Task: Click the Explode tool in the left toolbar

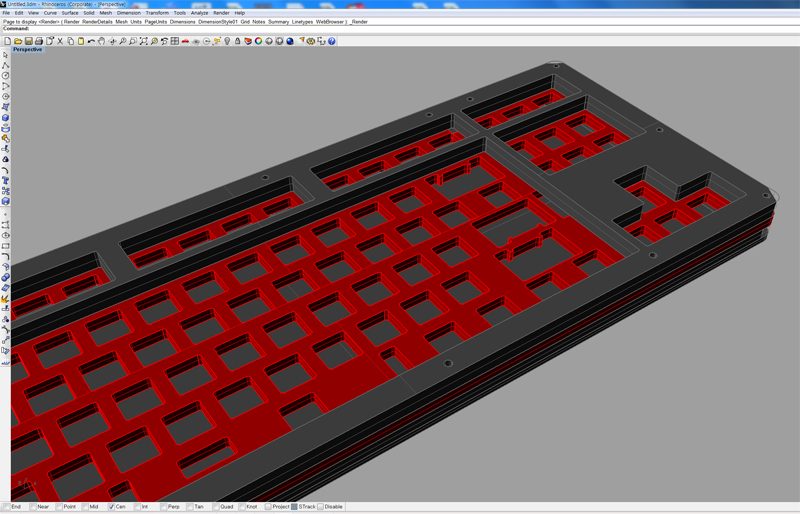Action: [x=5, y=299]
